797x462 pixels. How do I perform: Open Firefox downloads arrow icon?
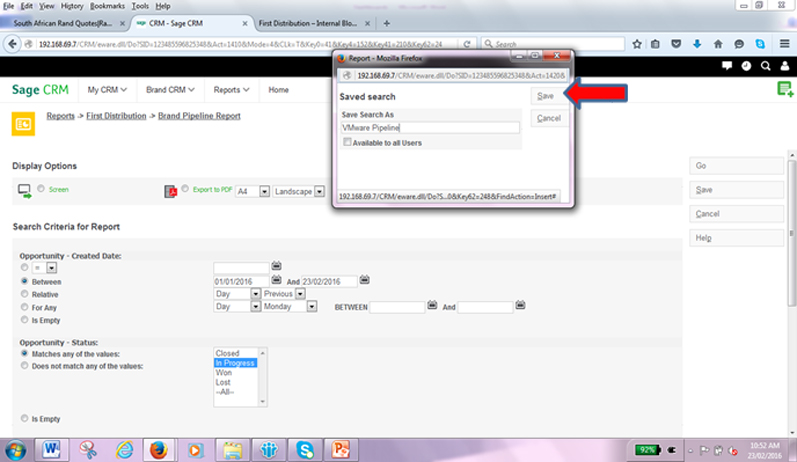pos(697,44)
